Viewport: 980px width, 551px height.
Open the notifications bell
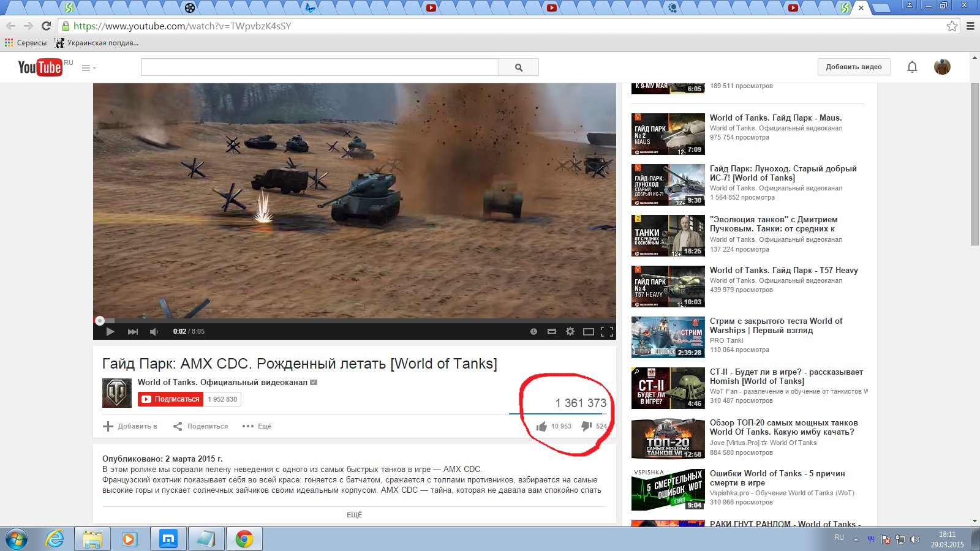point(912,67)
